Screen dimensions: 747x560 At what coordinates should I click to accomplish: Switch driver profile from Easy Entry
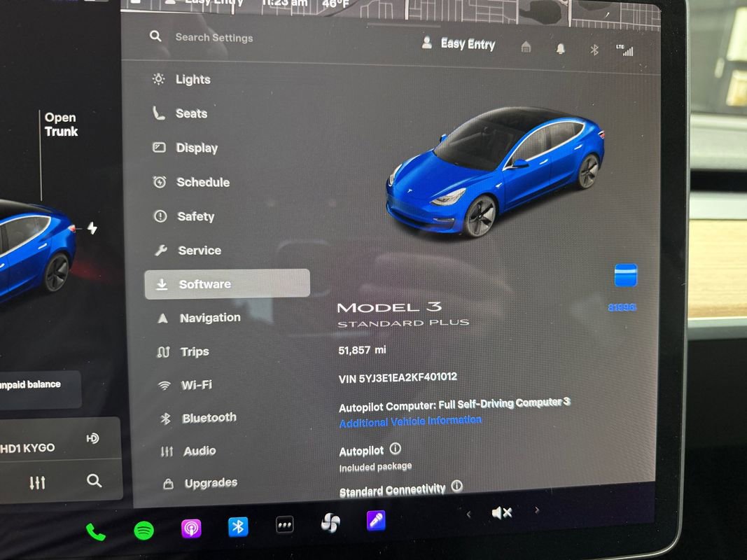click(459, 43)
